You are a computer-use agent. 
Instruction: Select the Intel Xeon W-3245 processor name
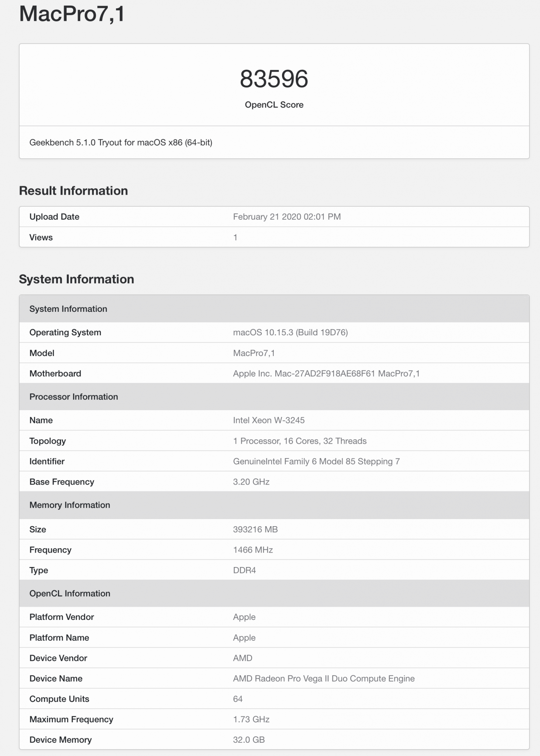click(268, 420)
